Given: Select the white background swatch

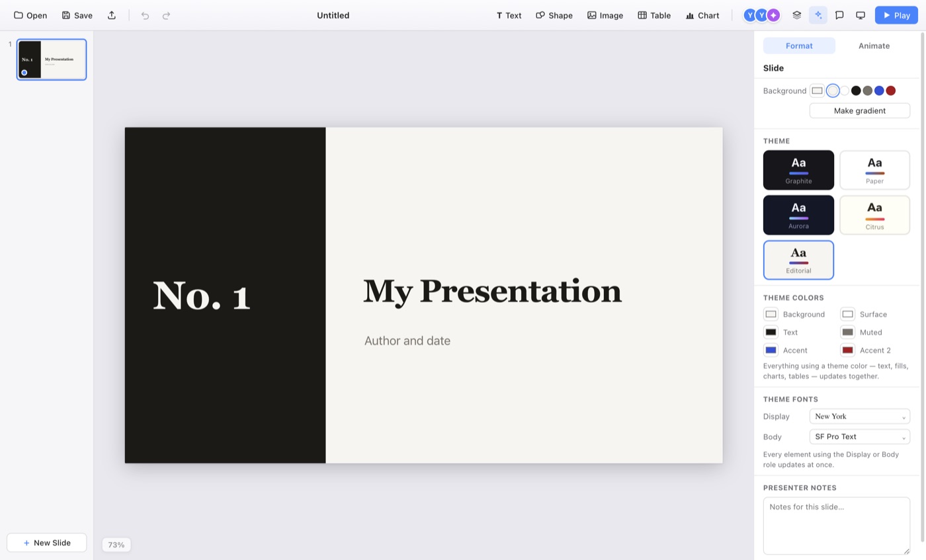Looking at the screenshot, I should (845, 91).
